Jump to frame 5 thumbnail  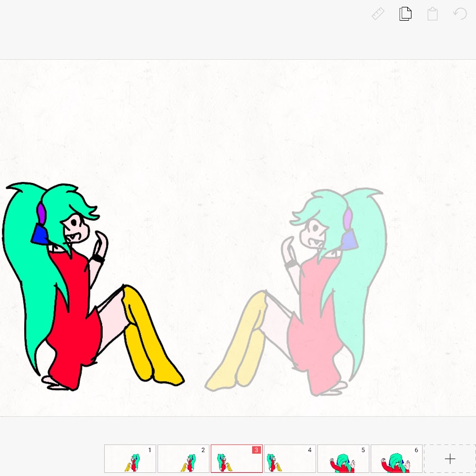click(343, 459)
